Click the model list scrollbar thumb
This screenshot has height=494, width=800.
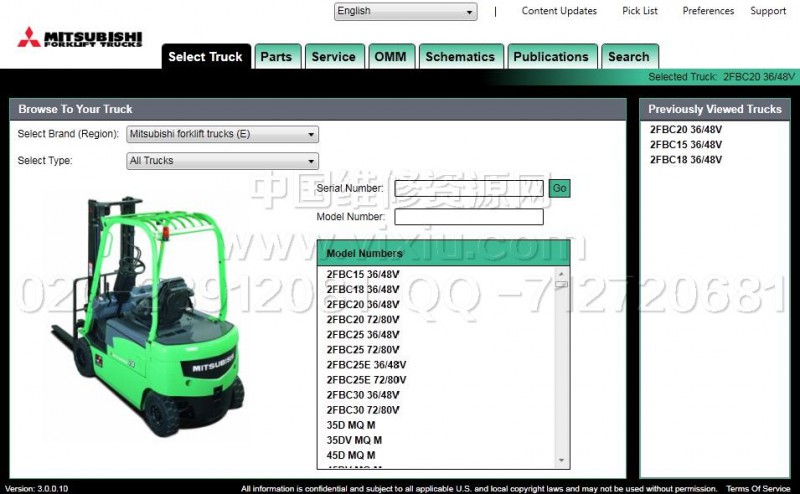click(561, 284)
